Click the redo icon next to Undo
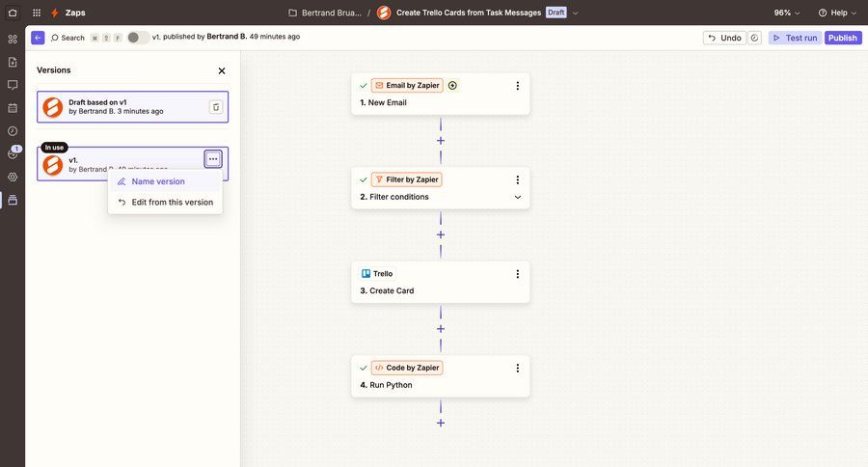 click(754, 38)
